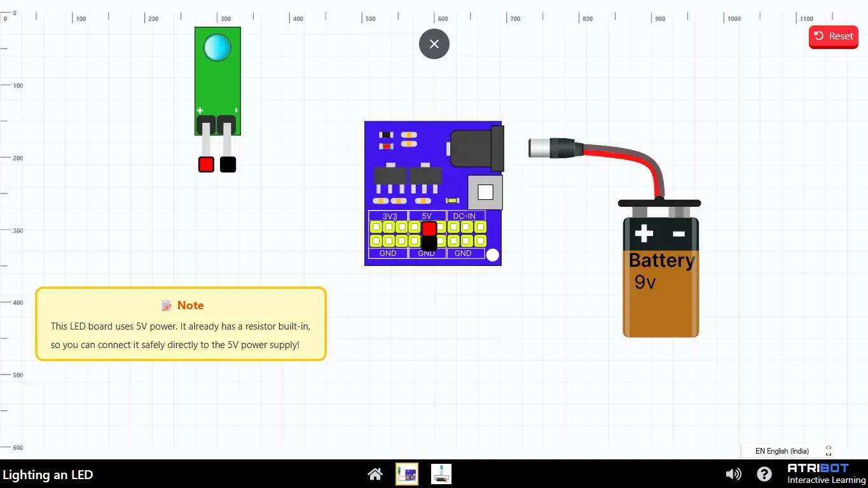Click the EN English (India) language indicator
This screenshot has width=868, height=488.
782,451
